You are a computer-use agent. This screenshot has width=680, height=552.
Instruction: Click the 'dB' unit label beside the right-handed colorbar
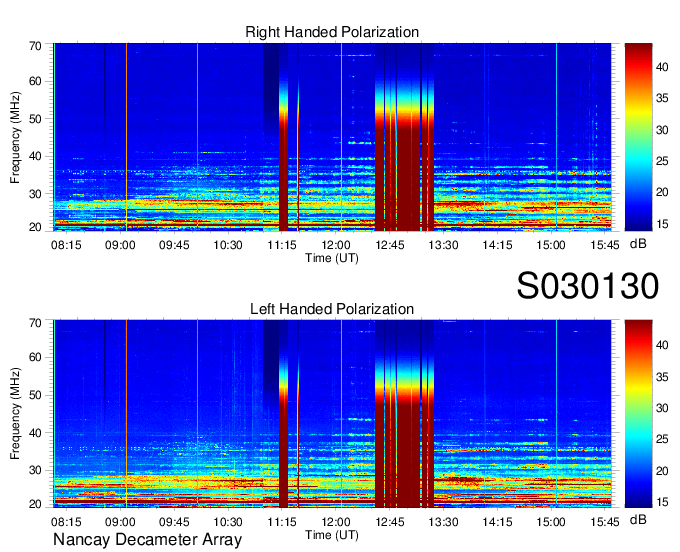click(x=638, y=244)
